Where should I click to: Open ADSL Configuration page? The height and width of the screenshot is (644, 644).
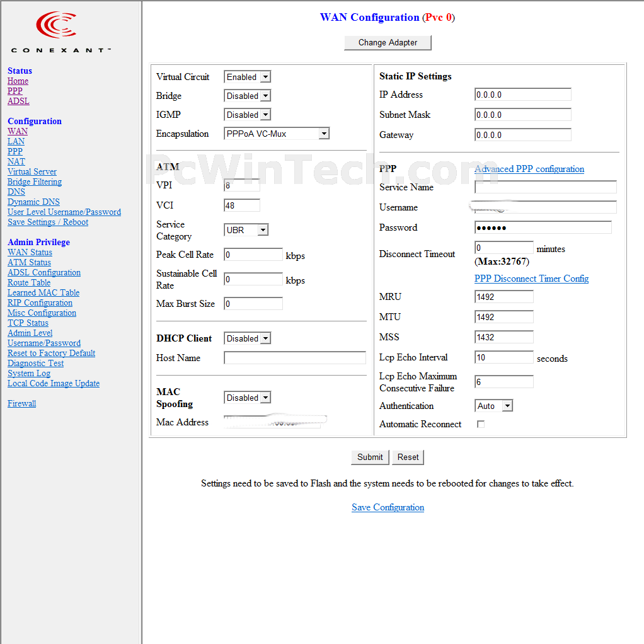[x=44, y=272]
